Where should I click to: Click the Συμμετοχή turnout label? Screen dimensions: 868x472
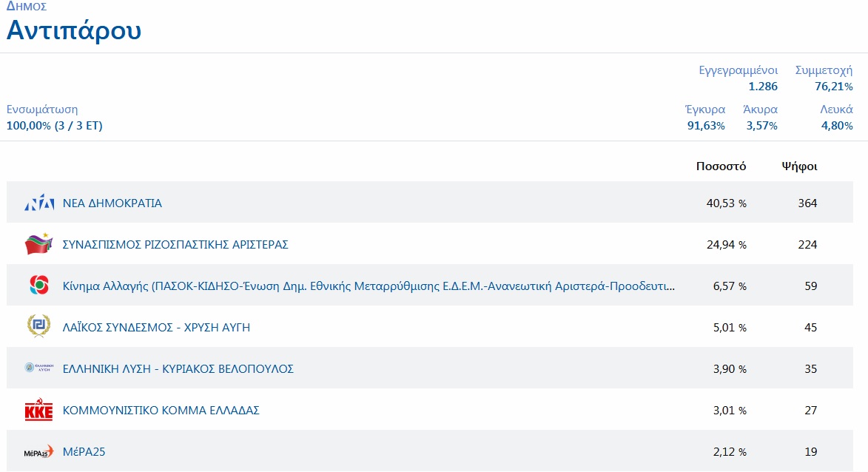click(824, 70)
